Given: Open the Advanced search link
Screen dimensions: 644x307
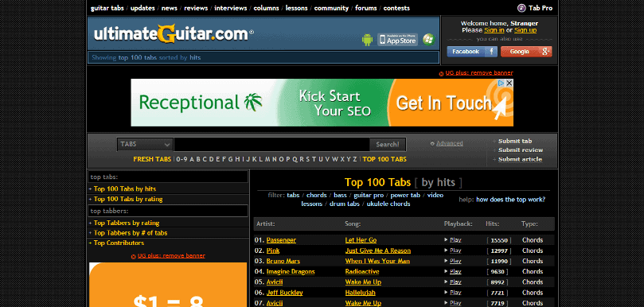Looking at the screenshot, I should pos(449,143).
